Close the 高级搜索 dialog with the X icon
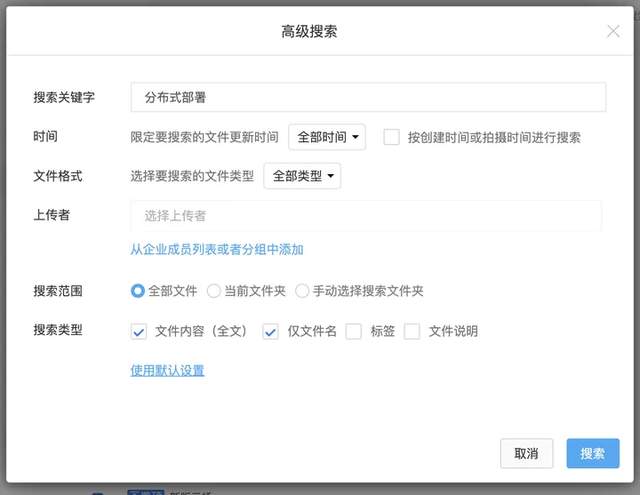 pos(613,31)
